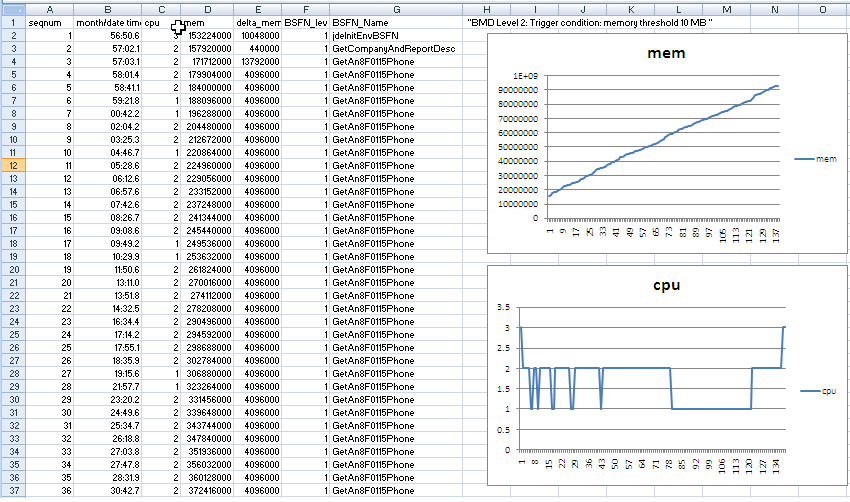This screenshot has height=502, width=850.
Task: Select column N header
Action: click(x=775, y=7)
